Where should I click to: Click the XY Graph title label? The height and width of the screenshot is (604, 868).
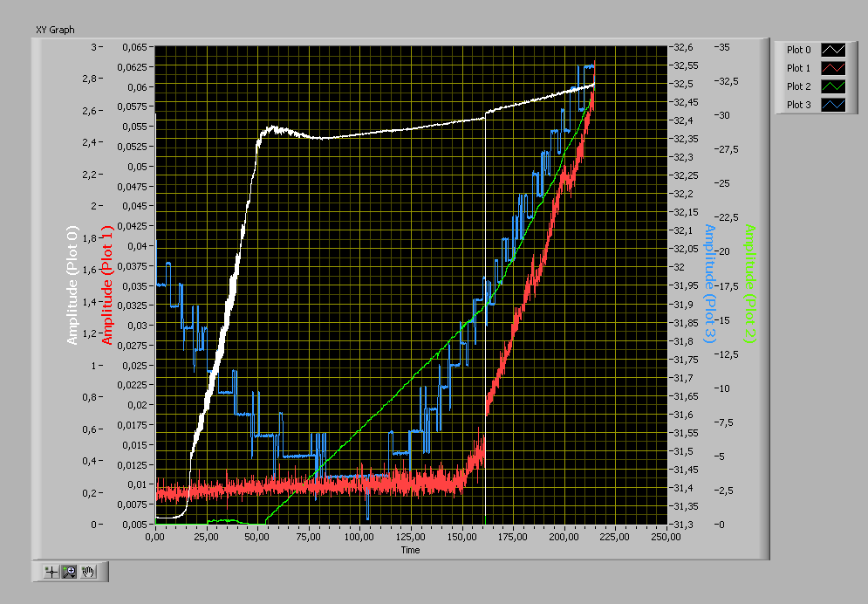[x=55, y=30]
